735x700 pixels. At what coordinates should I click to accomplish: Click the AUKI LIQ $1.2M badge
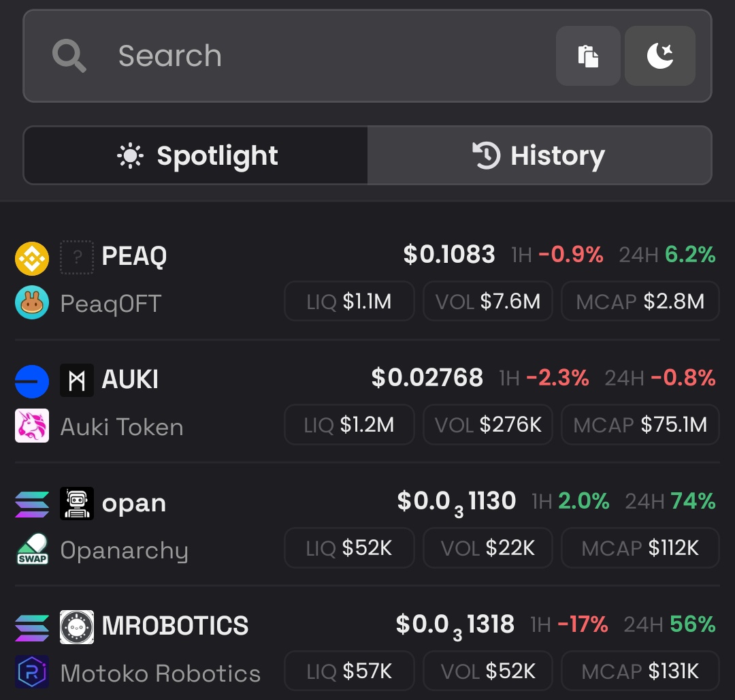[349, 424]
